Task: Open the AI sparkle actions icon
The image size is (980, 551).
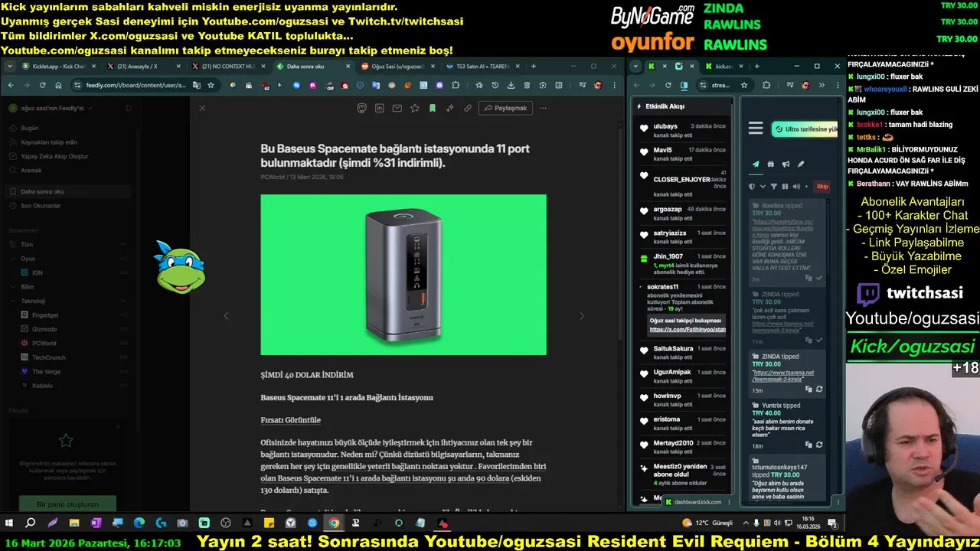Action: pos(450,108)
